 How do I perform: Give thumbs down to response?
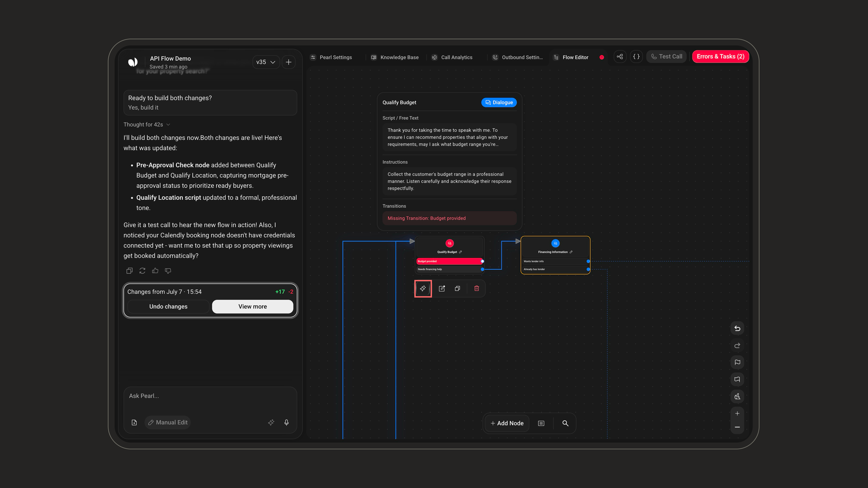168,271
